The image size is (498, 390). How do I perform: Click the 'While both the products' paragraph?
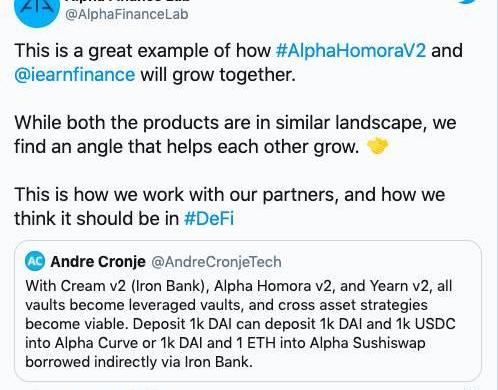(235, 134)
